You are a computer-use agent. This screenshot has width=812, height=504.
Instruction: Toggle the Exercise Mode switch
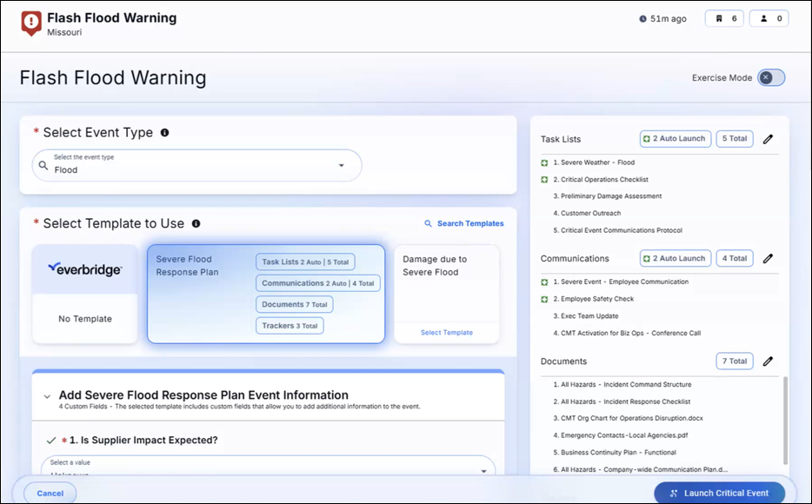tap(771, 77)
